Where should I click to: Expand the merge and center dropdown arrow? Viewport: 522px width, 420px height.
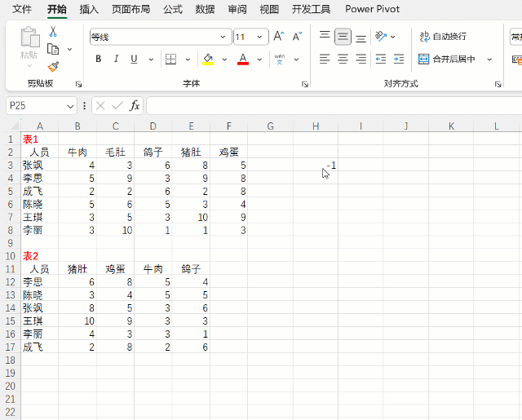(x=489, y=60)
